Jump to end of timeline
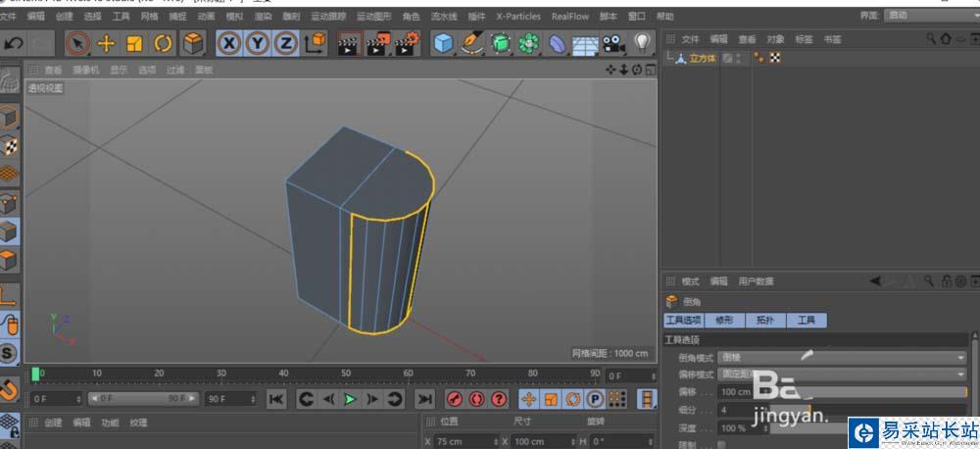The width and height of the screenshot is (980, 449). tap(424, 399)
